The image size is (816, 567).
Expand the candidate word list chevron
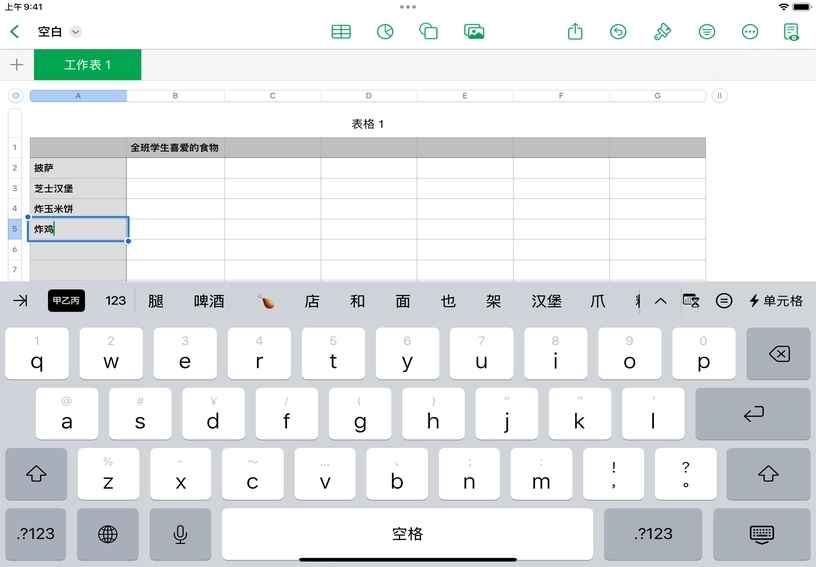[660, 301]
